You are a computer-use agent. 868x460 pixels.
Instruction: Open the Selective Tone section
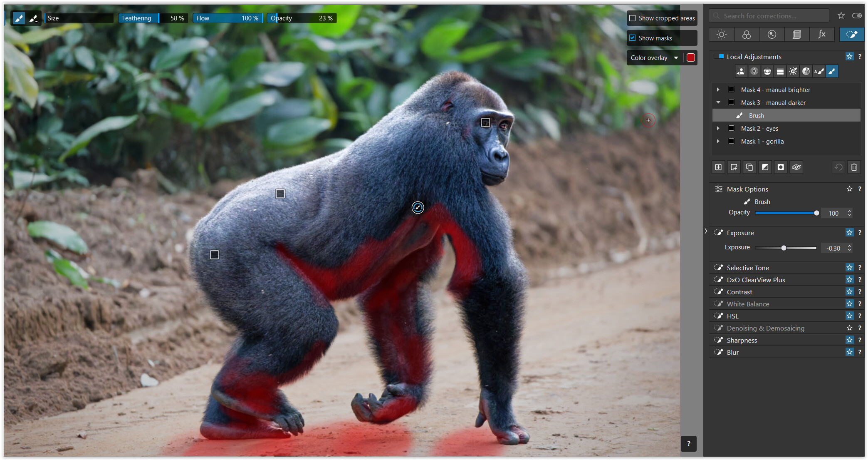tap(748, 268)
